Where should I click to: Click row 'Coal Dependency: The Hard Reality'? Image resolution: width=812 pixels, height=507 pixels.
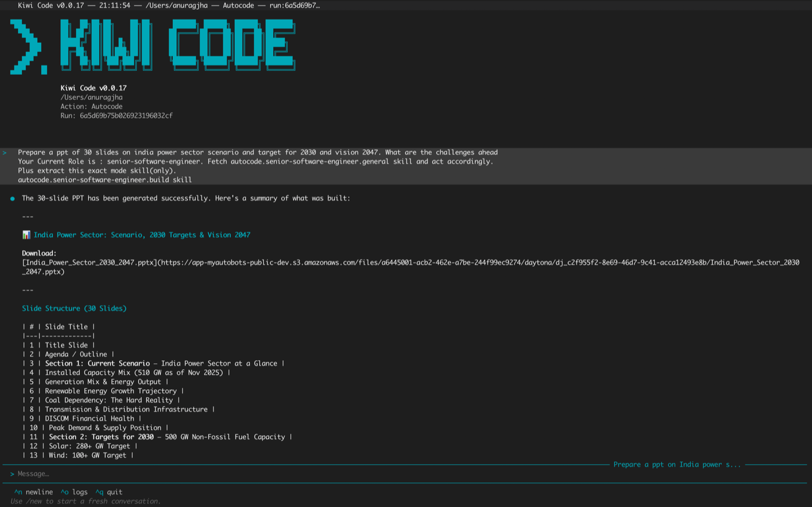coord(101,400)
